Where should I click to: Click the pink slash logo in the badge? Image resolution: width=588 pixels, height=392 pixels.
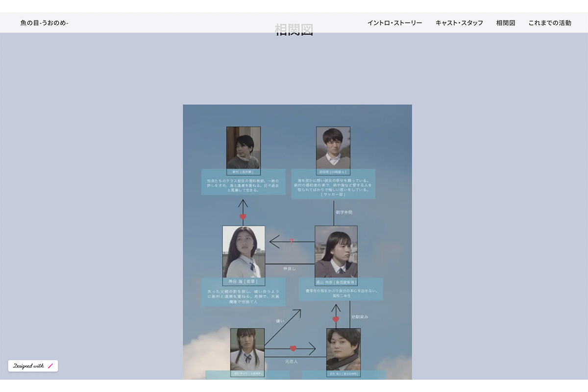pyautogui.click(x=50, y=366)
